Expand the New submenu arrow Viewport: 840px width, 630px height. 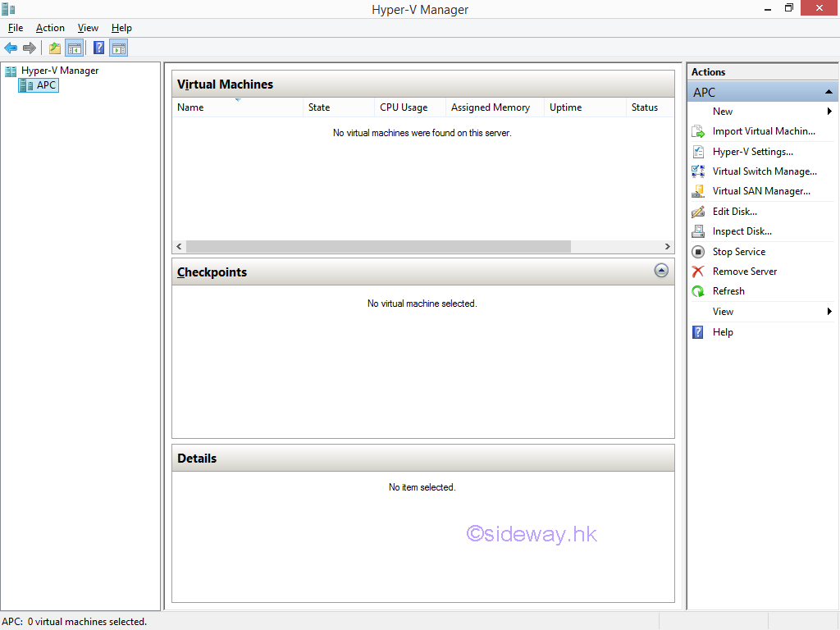829,112
